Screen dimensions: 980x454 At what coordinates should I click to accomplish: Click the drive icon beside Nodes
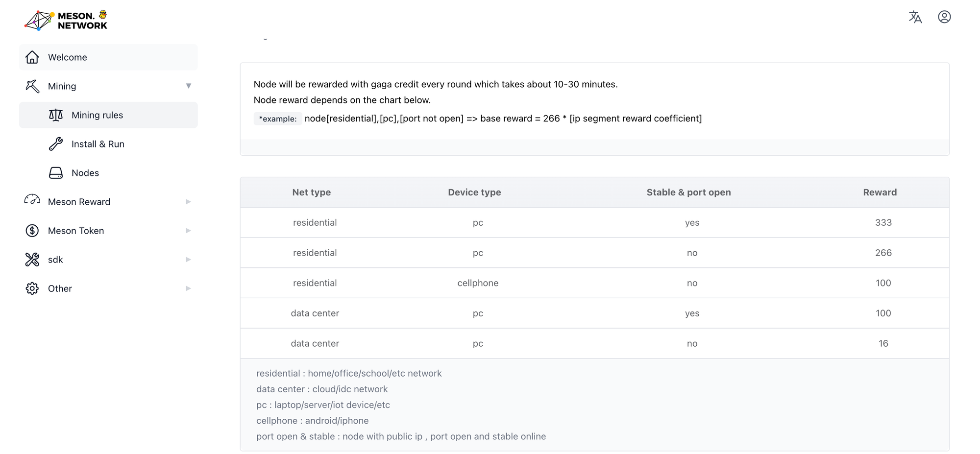point(56,173)
